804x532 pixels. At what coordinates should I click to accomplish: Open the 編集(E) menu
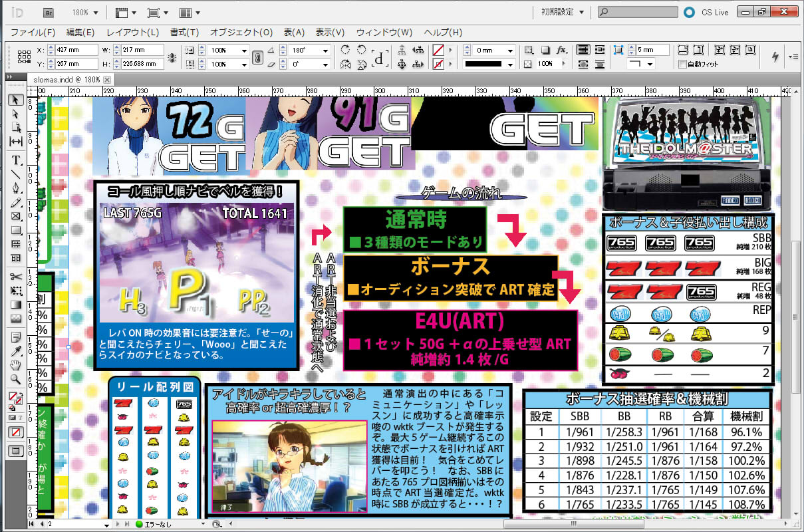[x=80, y=33]
